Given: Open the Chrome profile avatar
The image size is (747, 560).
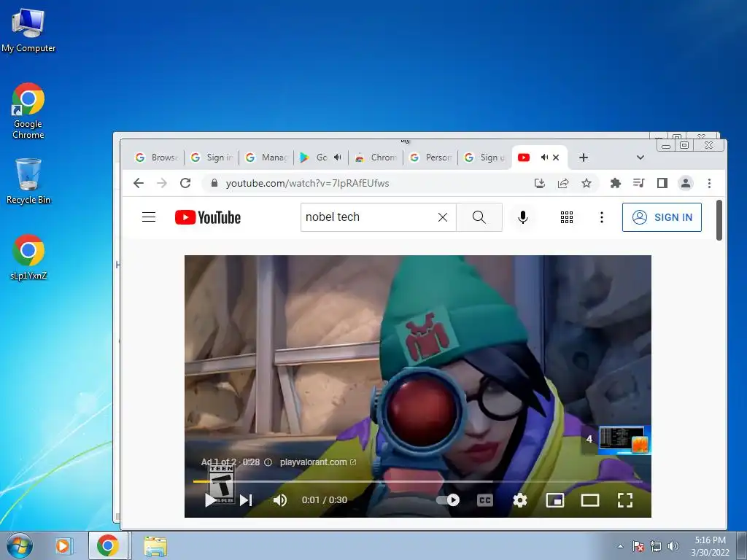Looking at the screenshot, I should pos(686,183).
